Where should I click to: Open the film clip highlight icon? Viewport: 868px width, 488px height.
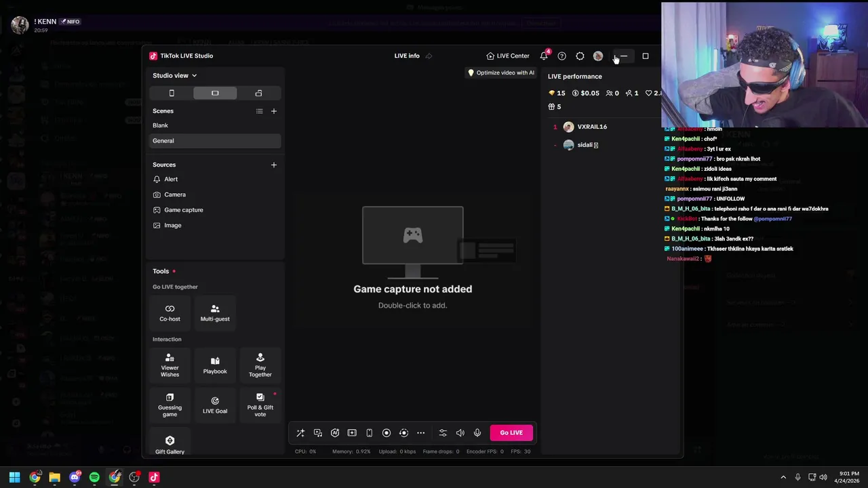352,432
